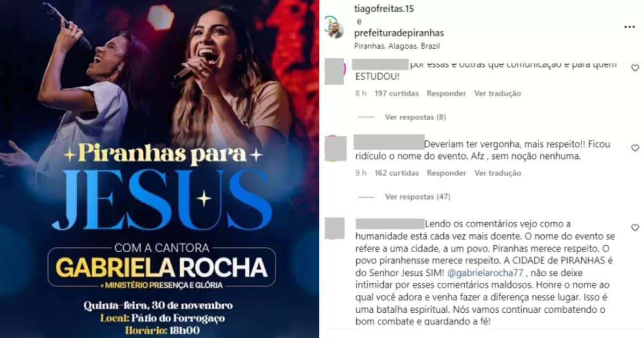
Task: Open the Piranhas, Alagoas, Brazil location
Action: tap(389, 46)
